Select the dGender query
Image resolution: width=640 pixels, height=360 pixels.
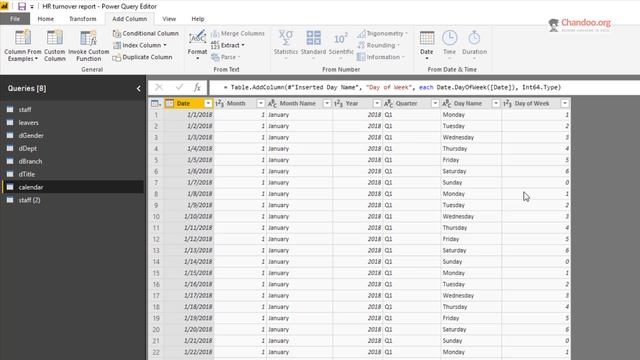tap(73, 136)
